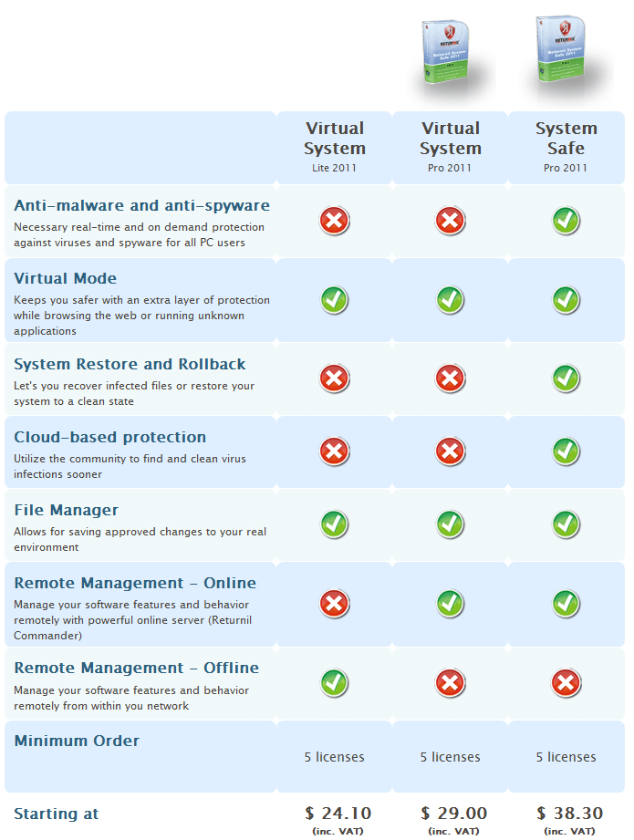Click red cross for Anti-malware under Virtual System Pro
This screenshot has width=634, height=840.
[x=450, y=221]
